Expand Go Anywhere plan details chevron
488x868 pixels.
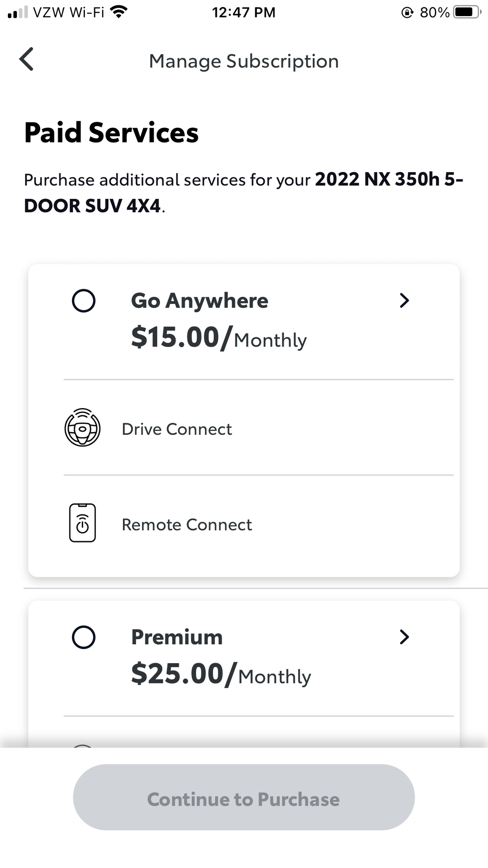[x=404, y=300]
